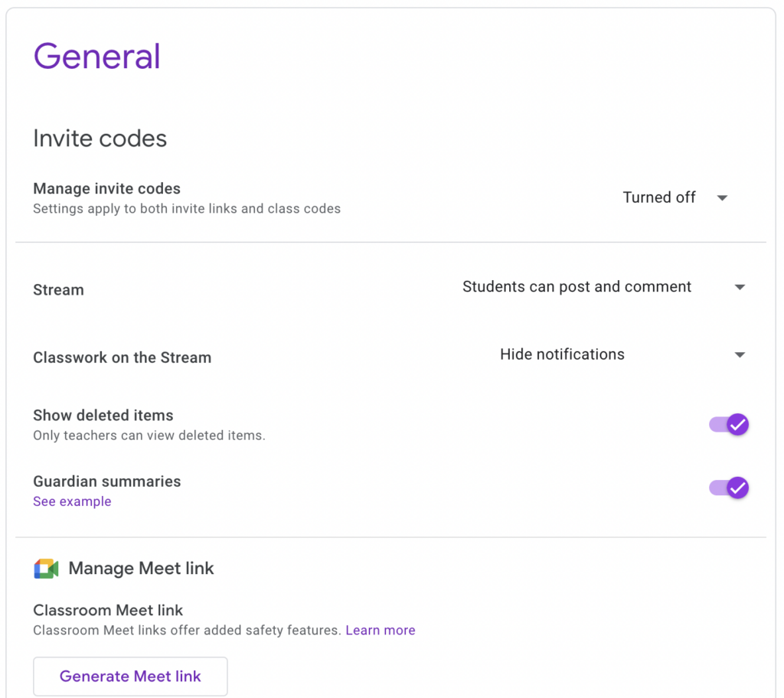Click the dropdown arrow next to Turned off
The height and width of the screenshot is (698, 784).
(722, 197)
